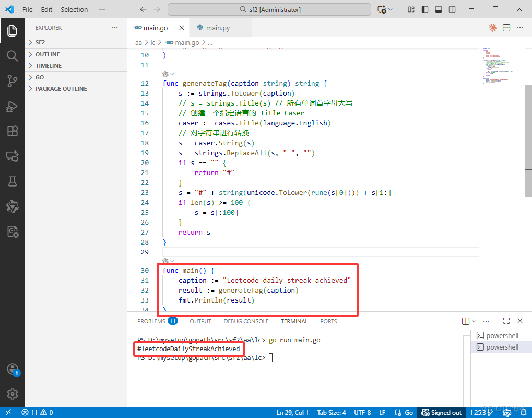Screen dimensions: 532x418
Task: Expand the PACKAGE OUTLINE section
Action: (x=61, y=89)
